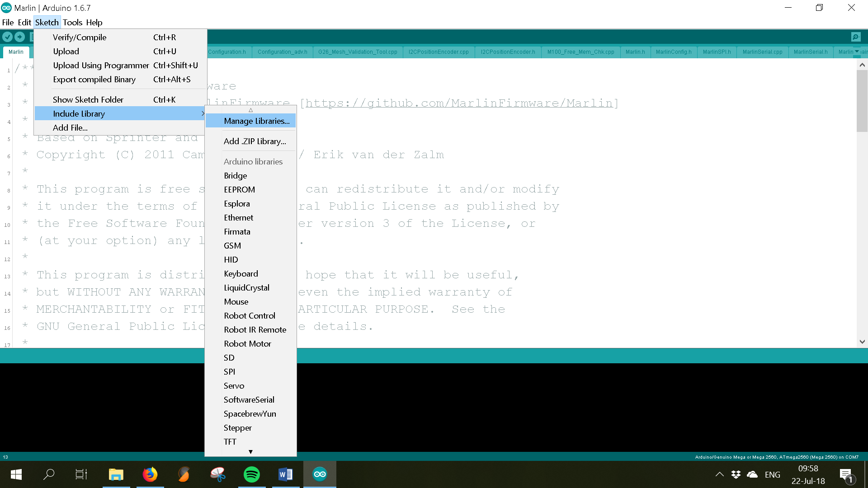Viewport: 868px width, 488px height.
Task: Include the HID library
Action: coord(251,260)
